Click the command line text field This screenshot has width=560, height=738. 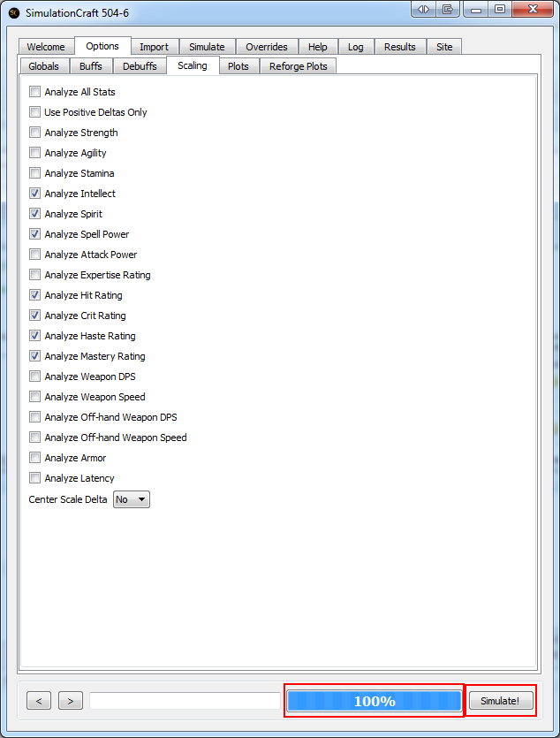[x=184, y=701]
